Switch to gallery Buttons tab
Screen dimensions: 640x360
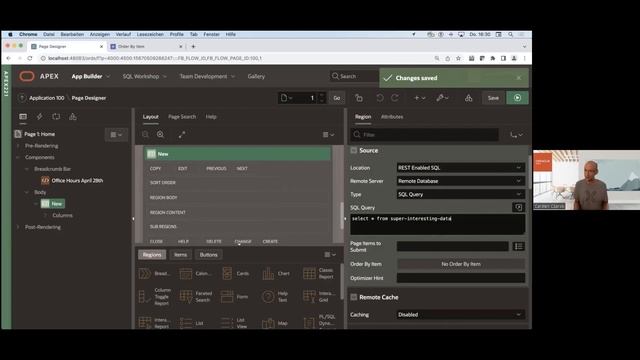coord(209,255)
